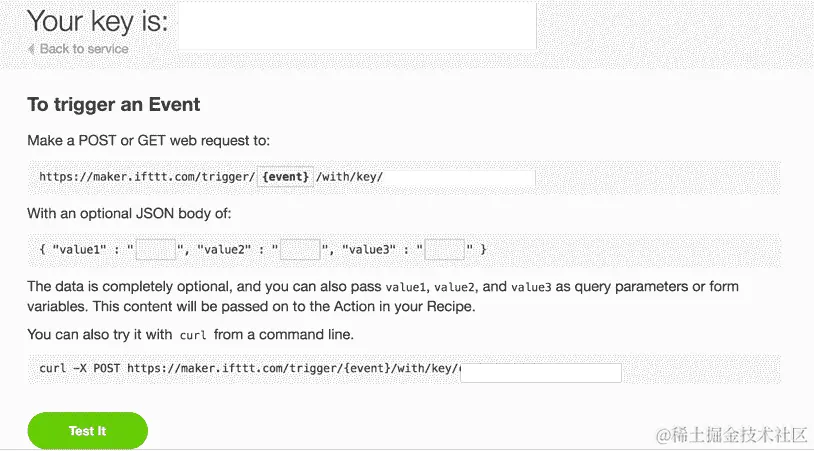Click the white box after /with/key/ in URL

click(x=460, y=177)
